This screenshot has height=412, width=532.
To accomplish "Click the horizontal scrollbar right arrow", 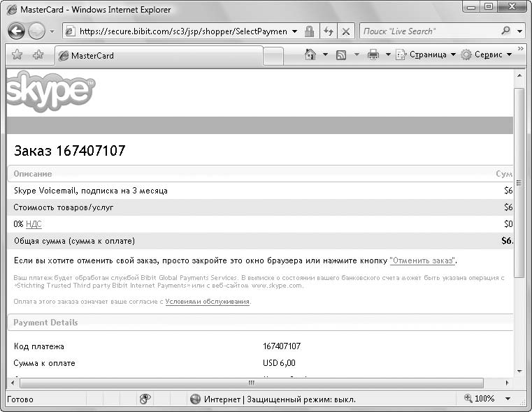I will (507, 383).
